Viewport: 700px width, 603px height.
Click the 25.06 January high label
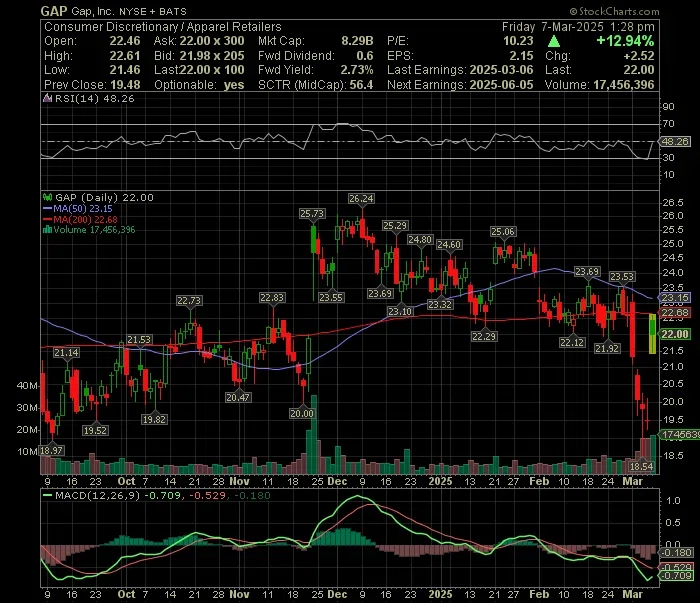click(503, 232)
